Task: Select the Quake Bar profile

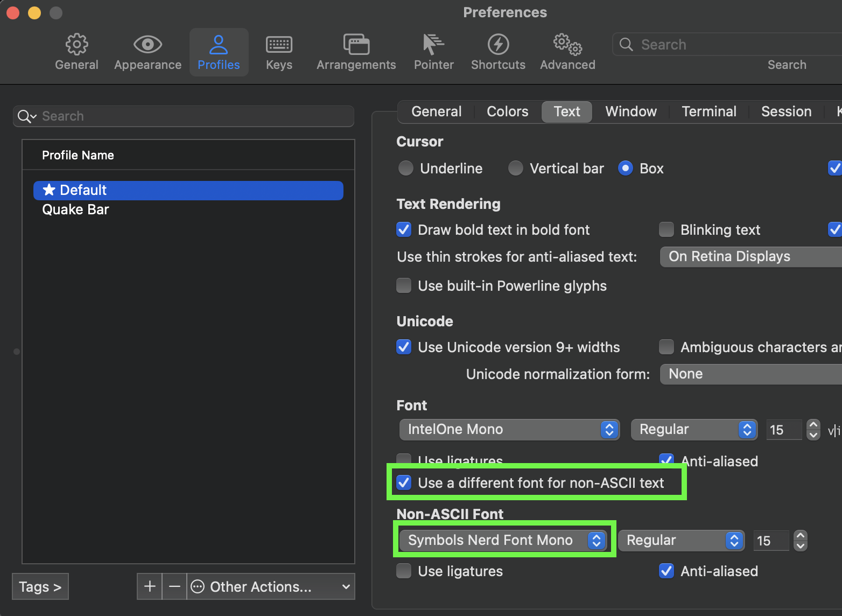Action: [75, 209]
